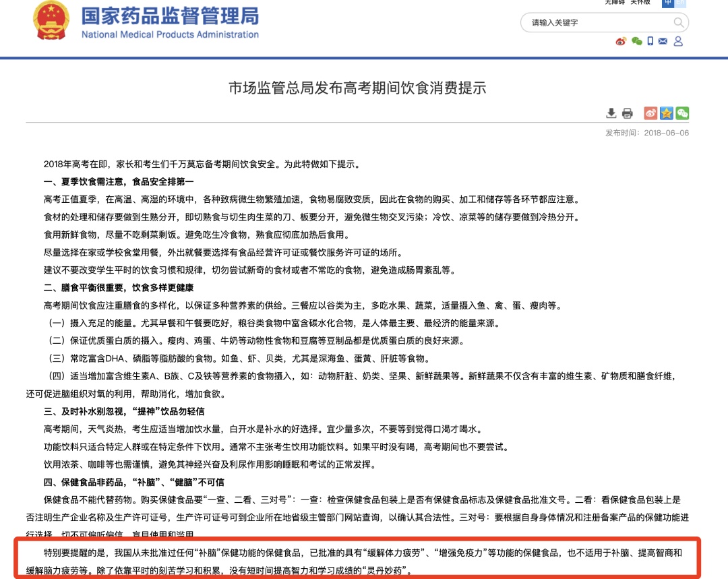Share the article to Weibo
The width and height of the screenshot is (728, 579).
click(650, 113)
